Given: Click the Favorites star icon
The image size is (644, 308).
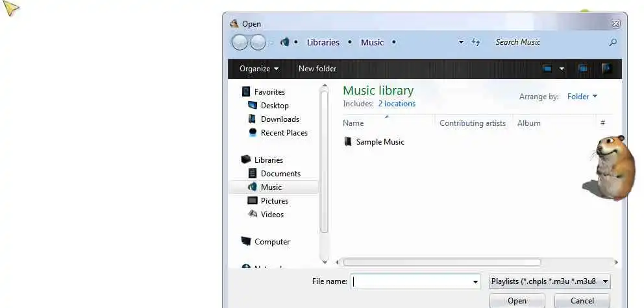Looking at the screenshot, I should 245,91.
